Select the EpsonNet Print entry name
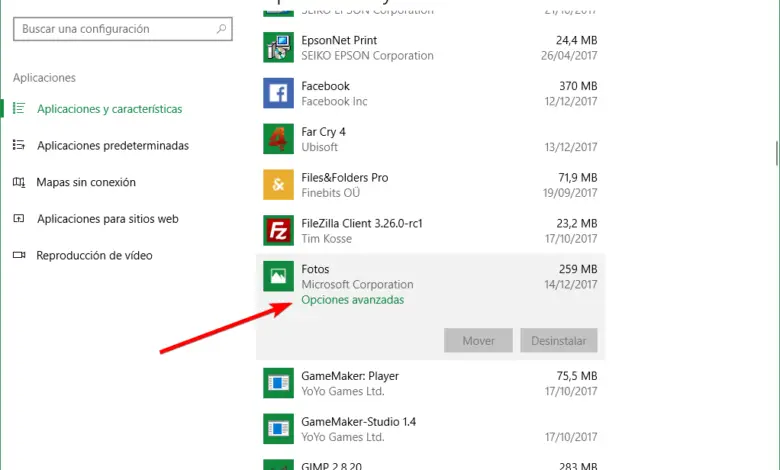The image size is (780, 470). [339, 40]
